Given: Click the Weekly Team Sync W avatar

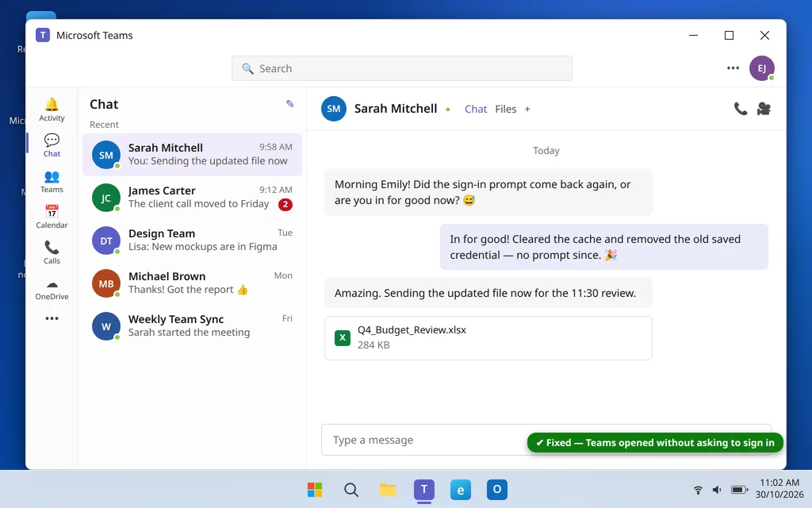Looking at the screenshot, I should point(106,326).
